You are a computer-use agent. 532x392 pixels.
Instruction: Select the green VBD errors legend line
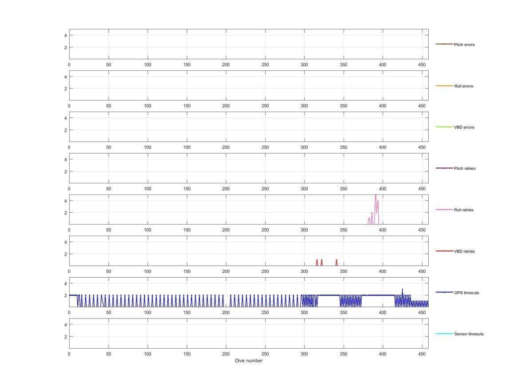(444, 127)
